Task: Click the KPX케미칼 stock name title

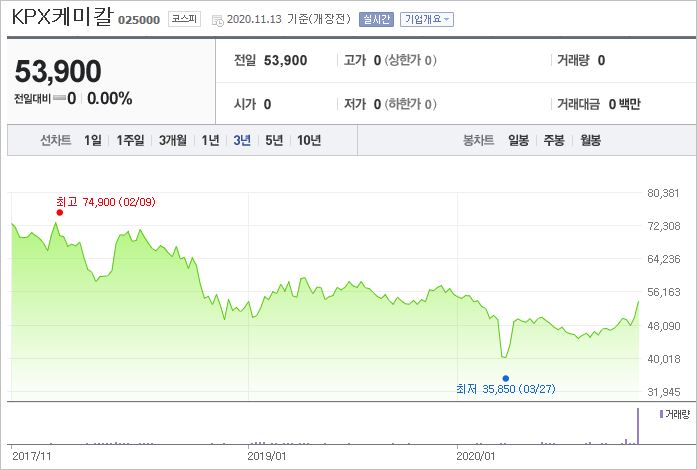Action: click(x=62, y=17)
